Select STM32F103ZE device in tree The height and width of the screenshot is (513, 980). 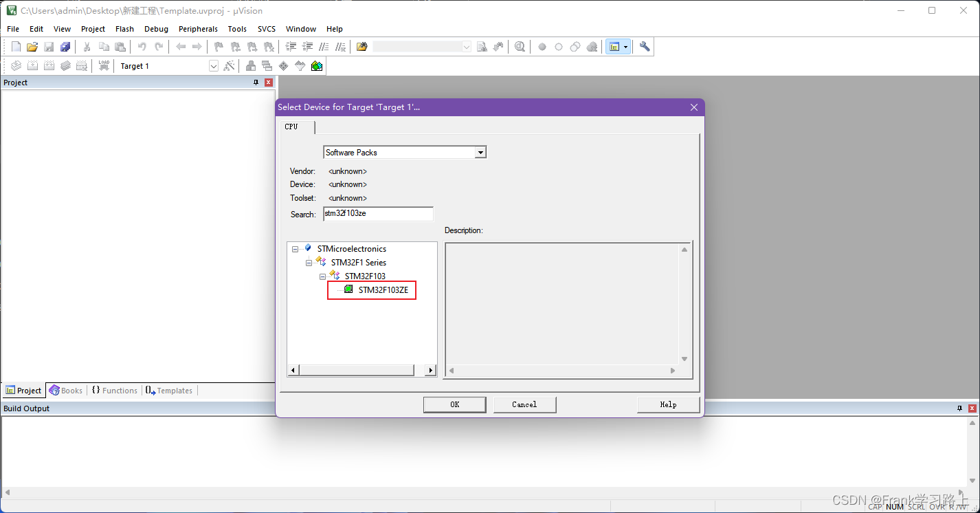tap(383, 290)
